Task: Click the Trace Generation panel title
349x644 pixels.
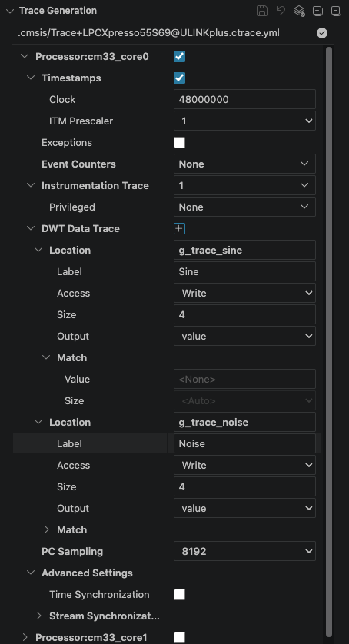Action: tap(58, 11)
